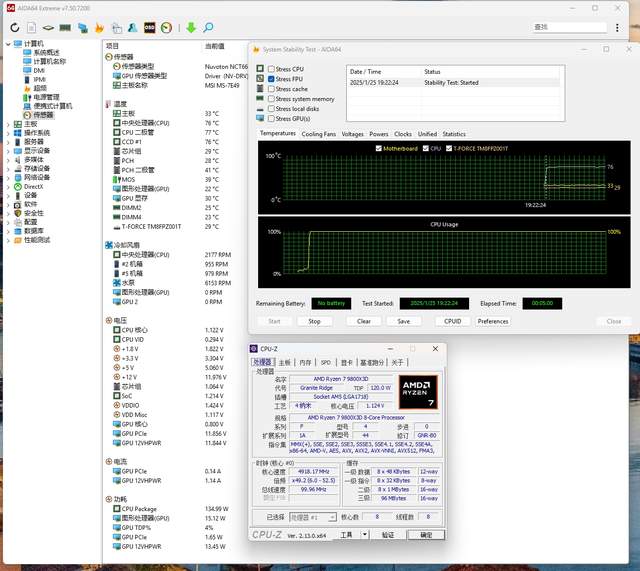Click the blue networked computers toolbar icon

pos(83,27)
